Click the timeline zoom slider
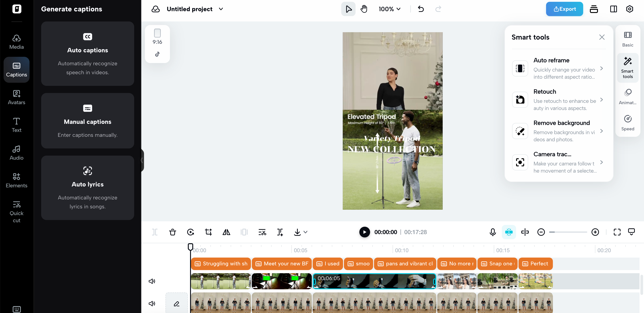 click(568, 232)
